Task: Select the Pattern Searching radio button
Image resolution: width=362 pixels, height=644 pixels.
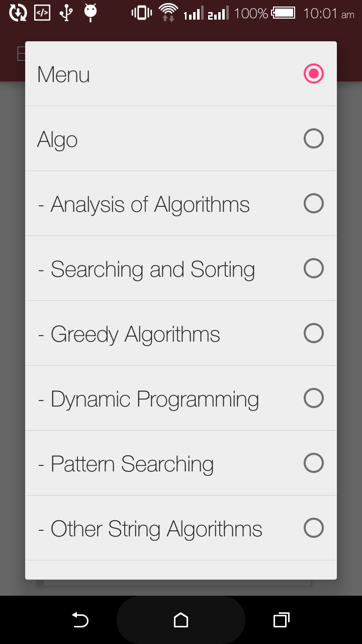Action: point(313,463)
